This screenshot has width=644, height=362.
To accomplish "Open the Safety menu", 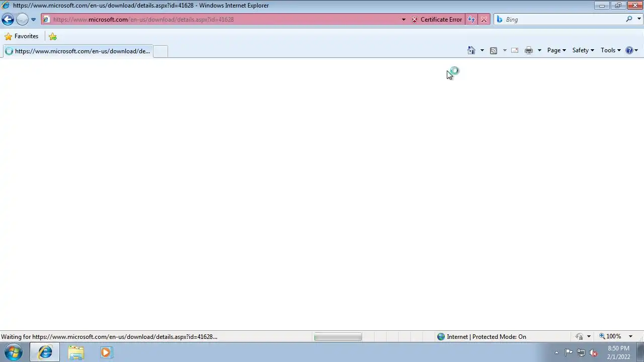I will [x=583, y=50].
